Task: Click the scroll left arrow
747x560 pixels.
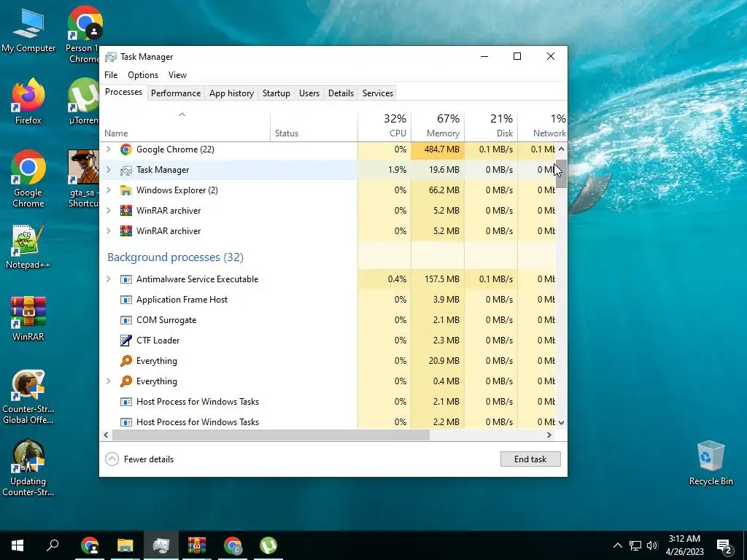Action: pos(107,435)
